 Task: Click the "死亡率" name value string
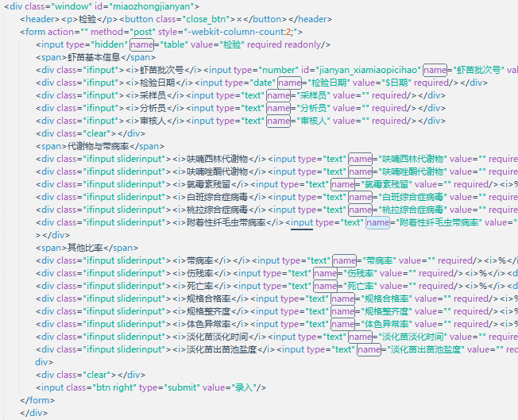click(360, 286)
